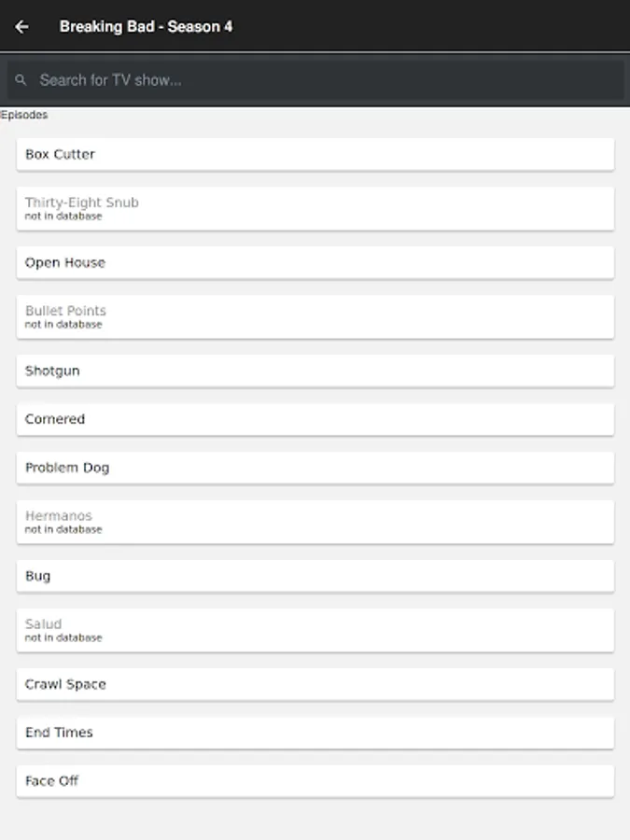The image size is (630, 840).
Task: Open the Crawl Space episode
Action: pos(315,684)
